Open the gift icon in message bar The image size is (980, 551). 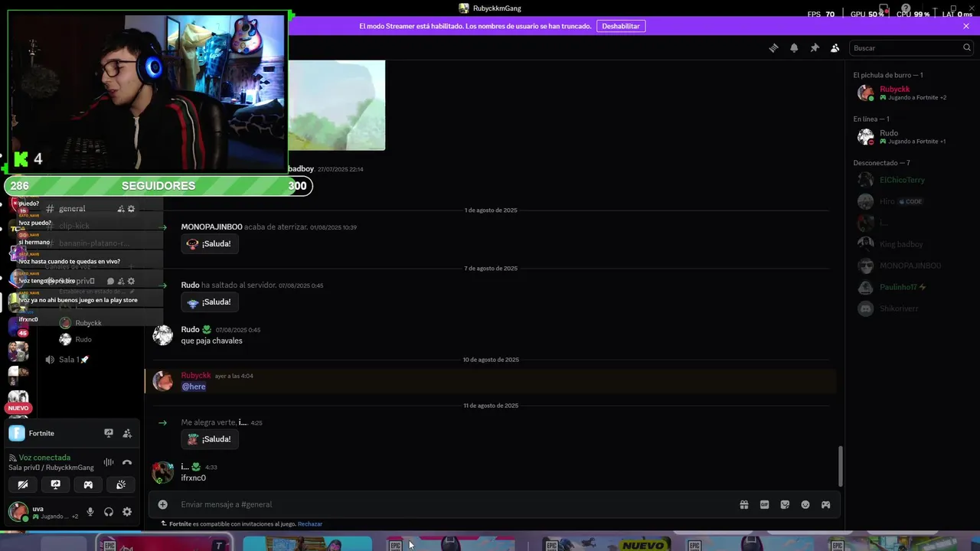pos(743,504)
